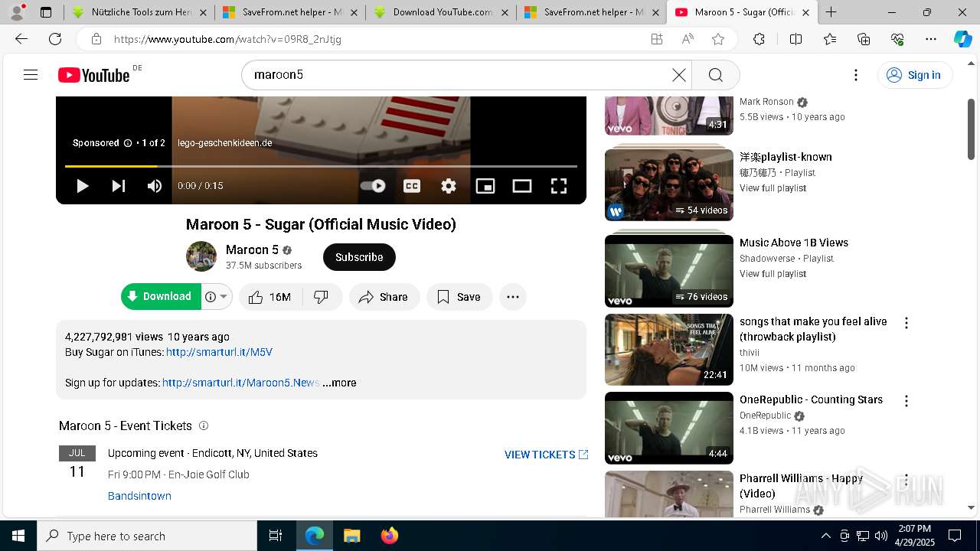Click the search magnifier button
The width and height of the screenshot is (980, 551).
point(716,75)
